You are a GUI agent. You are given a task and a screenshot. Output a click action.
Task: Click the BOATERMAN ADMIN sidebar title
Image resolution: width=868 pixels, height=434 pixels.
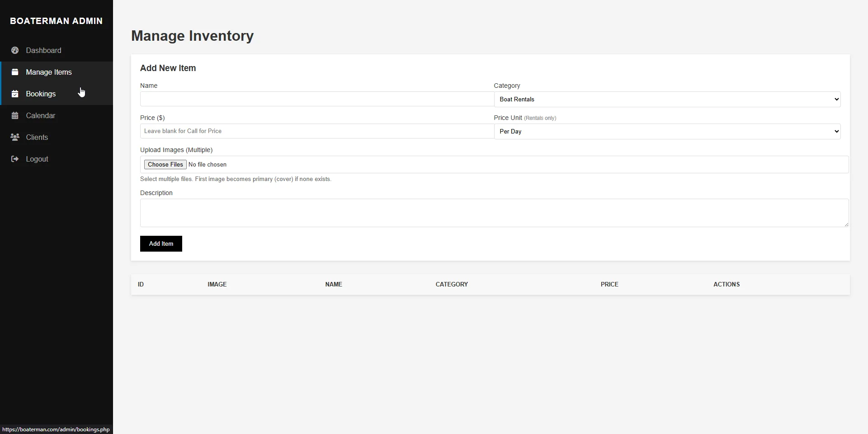[x=56, y=21]
